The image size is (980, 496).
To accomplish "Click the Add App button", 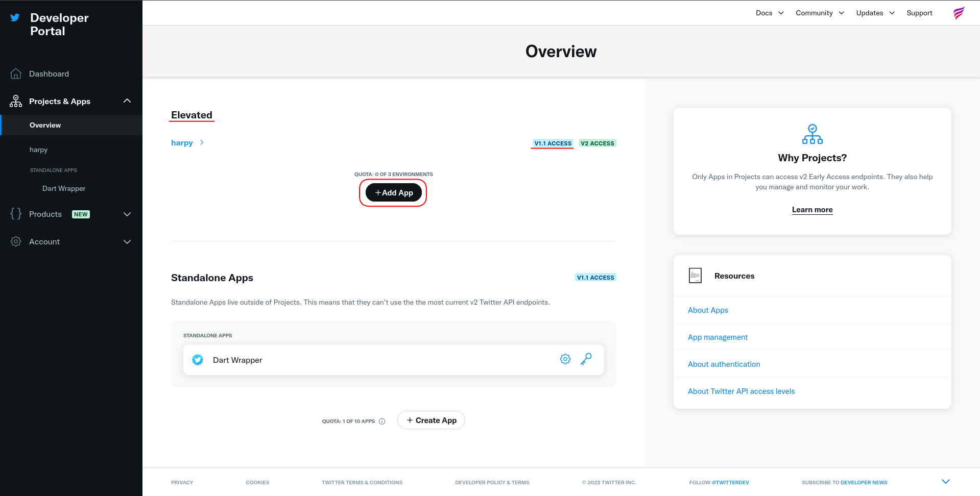I will click(394, 192).
